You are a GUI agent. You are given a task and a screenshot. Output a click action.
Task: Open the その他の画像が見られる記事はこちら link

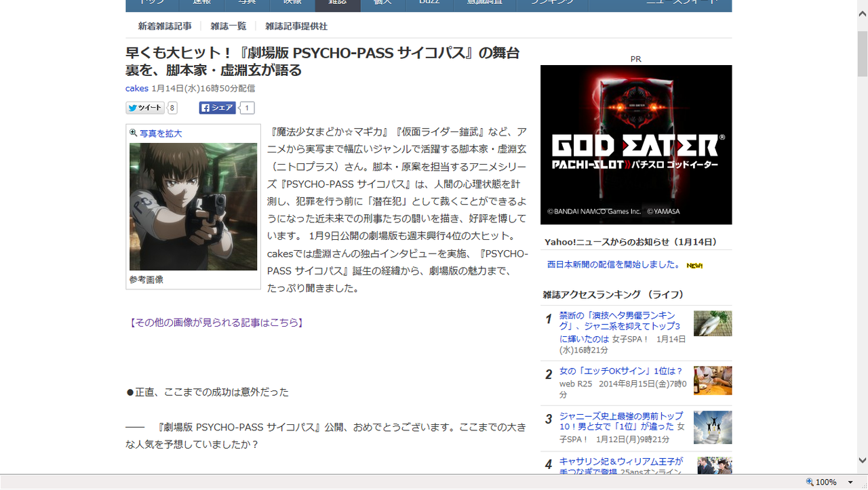216,323
